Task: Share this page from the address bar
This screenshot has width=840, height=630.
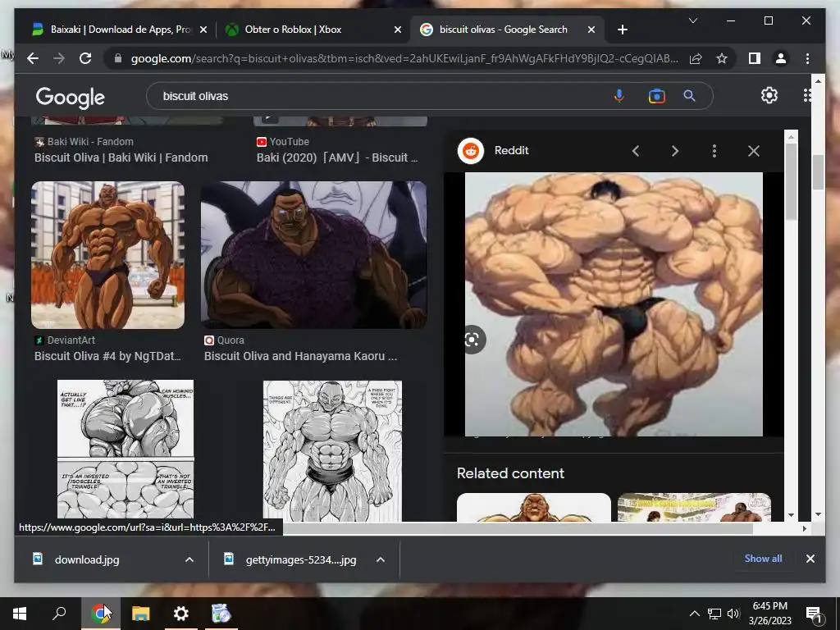Action: tap(696, 58)
